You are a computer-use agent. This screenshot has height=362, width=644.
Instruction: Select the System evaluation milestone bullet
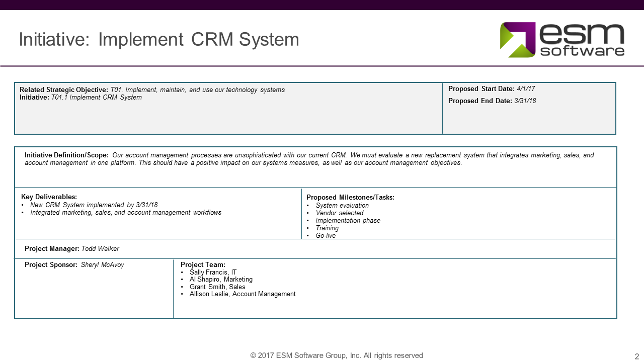point(344,205)
